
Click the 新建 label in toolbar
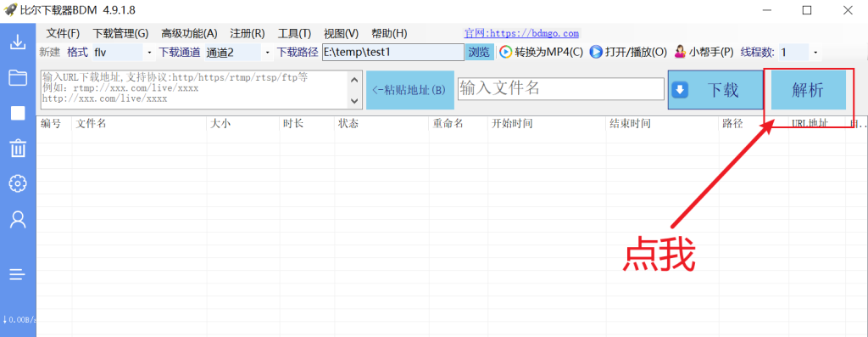click(50, 53)
